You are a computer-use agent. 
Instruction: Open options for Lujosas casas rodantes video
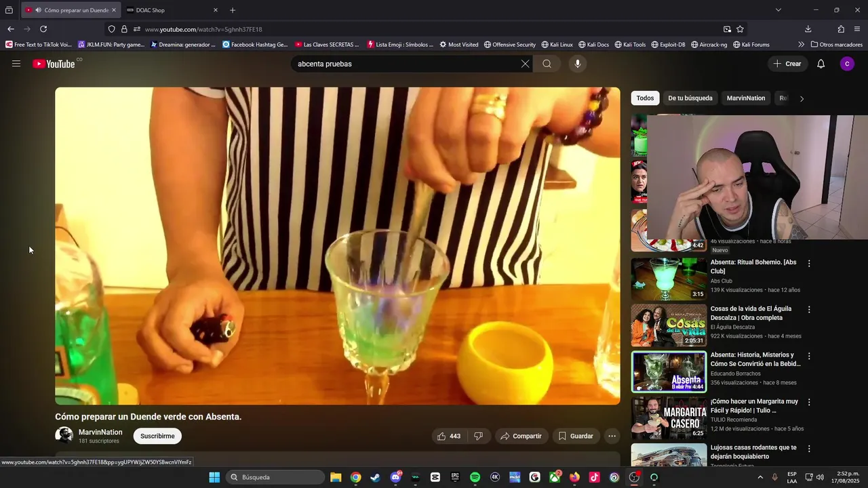point(809,449)
